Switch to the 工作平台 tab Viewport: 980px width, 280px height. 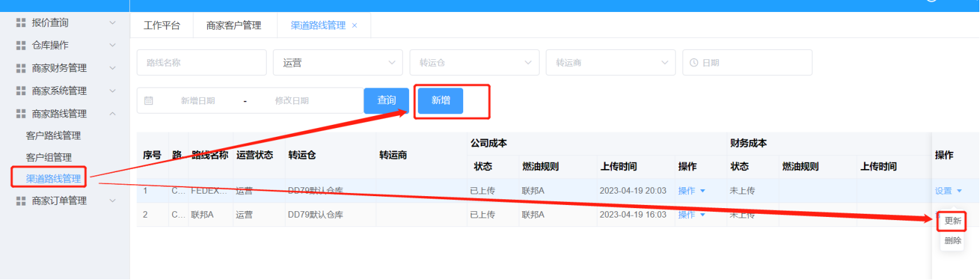(161, 25)
